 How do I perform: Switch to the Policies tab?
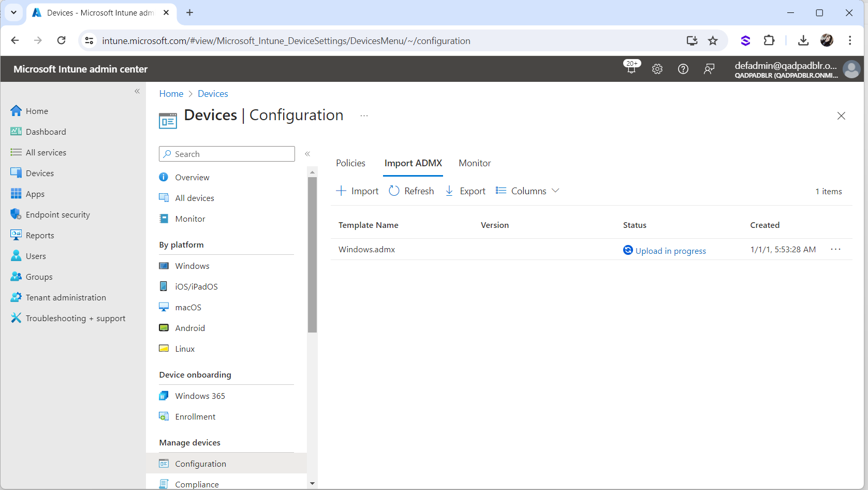pyautogui.click(x=350, y=163)
